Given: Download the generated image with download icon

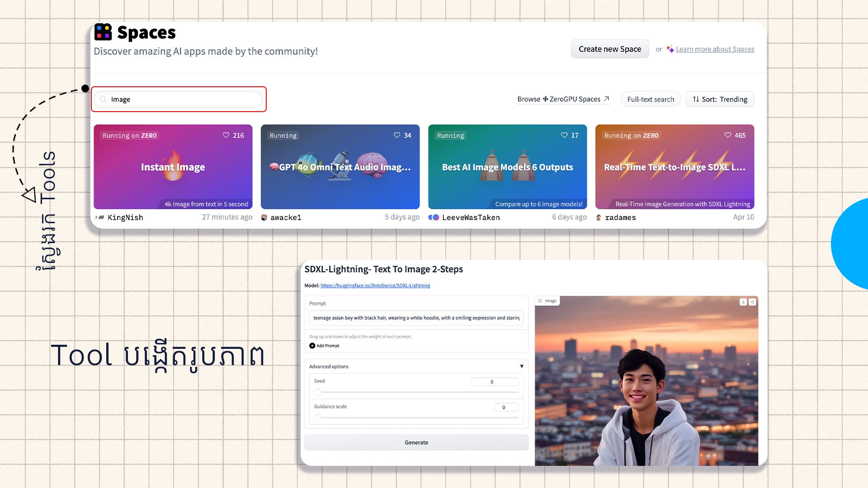Looking at the screenshot, I should point(743,302).
